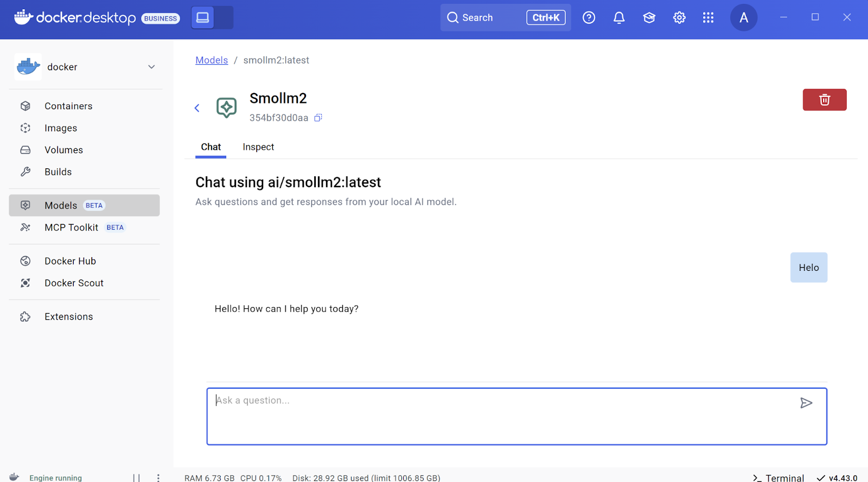
Task: Click the Engine whale icon in status bar
Action: pos(14,477)
